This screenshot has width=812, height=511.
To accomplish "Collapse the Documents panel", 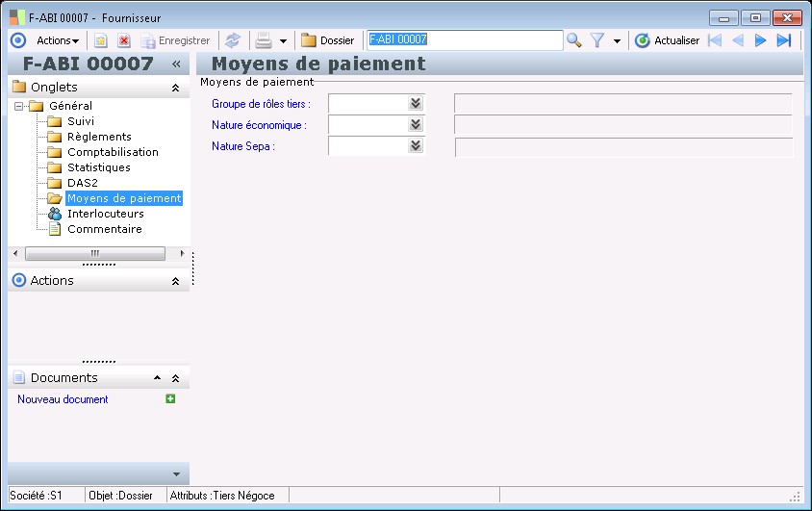I will pyautogui.click(x=175, y=378).
